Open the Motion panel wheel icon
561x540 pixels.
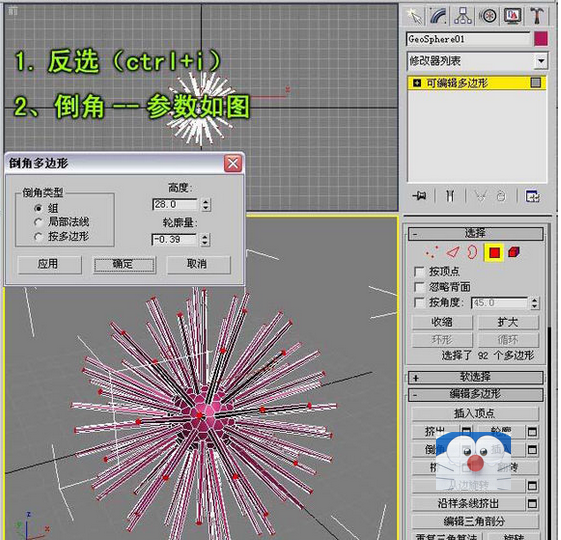click(x=487, y=16)
